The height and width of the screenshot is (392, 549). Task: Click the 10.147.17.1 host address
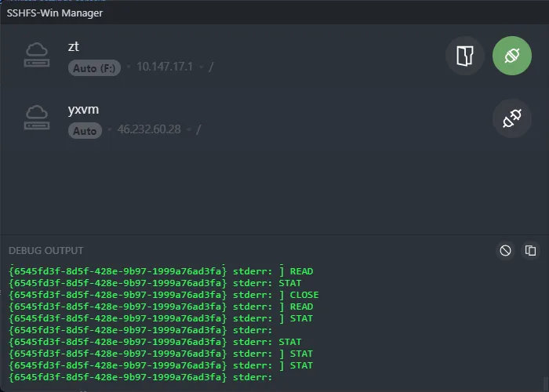click(x=164, y=67)
